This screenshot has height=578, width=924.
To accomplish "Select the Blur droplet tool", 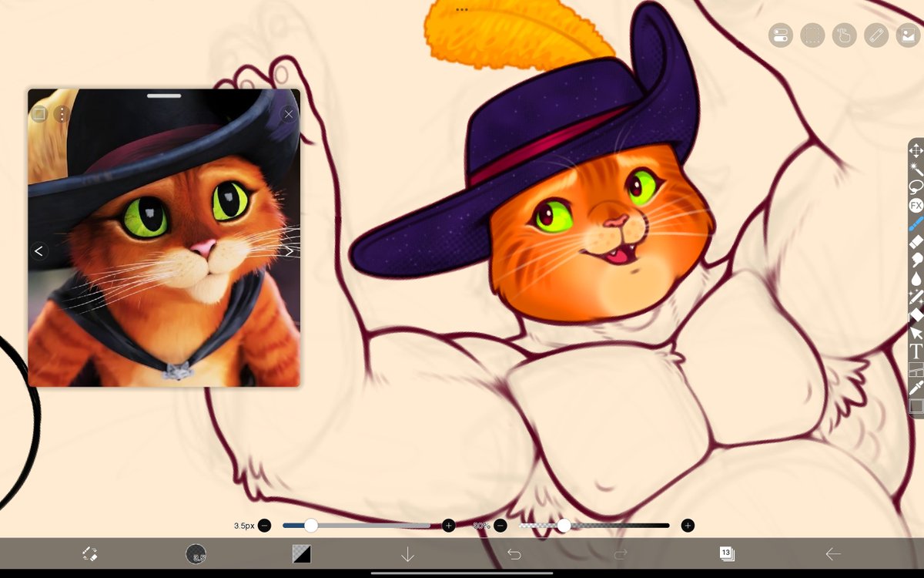I will (916, 278).
